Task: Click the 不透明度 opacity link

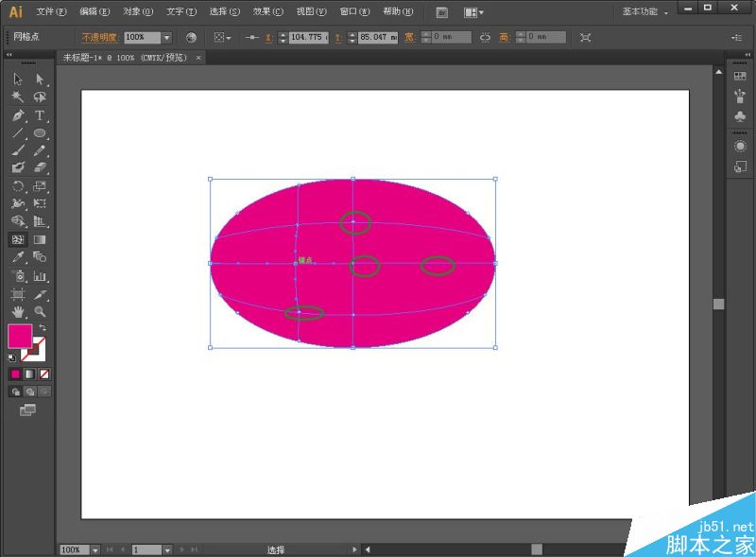Action: coord(99,38)
